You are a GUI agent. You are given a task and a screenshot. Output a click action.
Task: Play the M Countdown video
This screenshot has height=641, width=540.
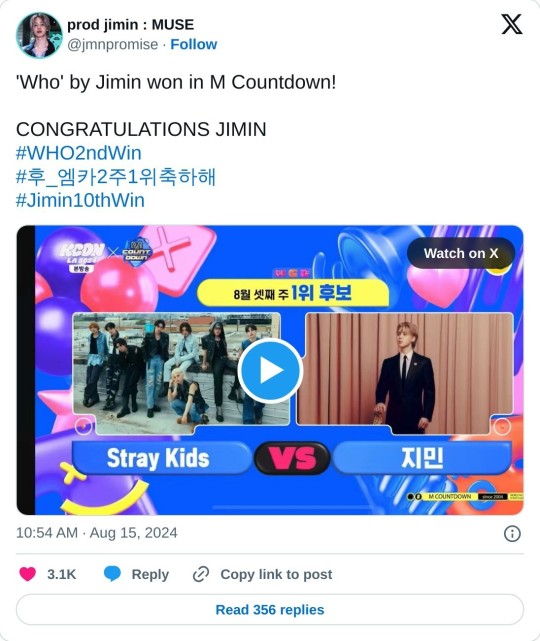pyautogui.click(x=270, y=370)
